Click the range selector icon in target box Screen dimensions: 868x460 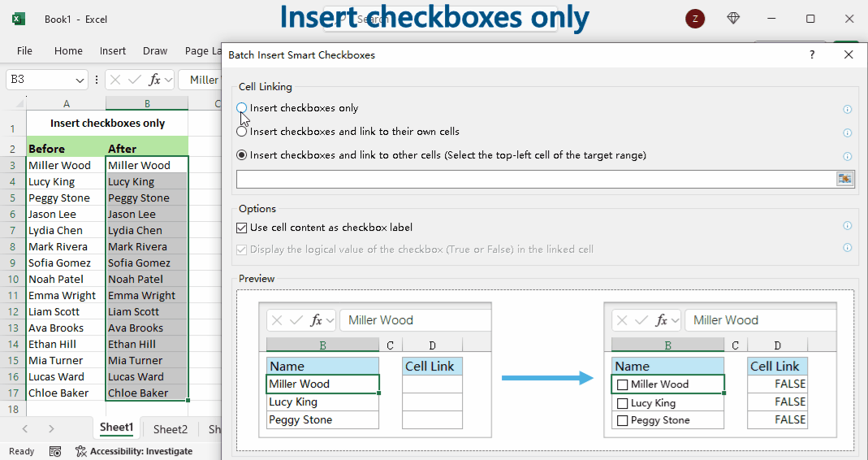pyautogui.click(x=844, y=179)
